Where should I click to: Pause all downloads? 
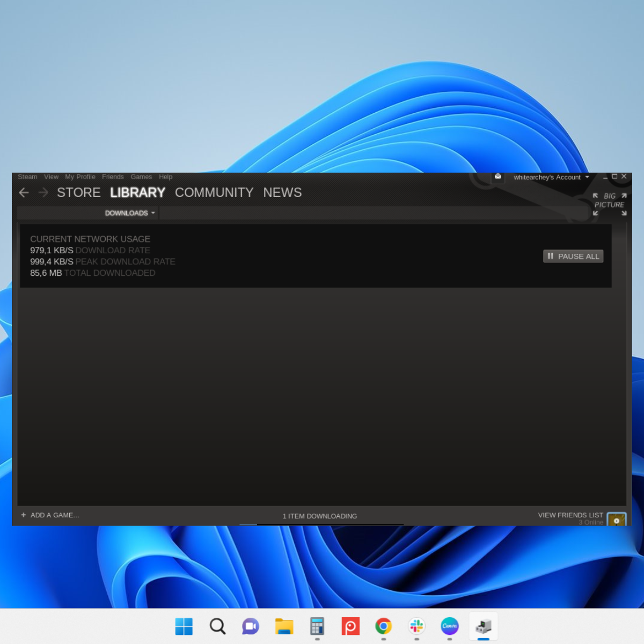pyautogui.click(x=573, y=257)
